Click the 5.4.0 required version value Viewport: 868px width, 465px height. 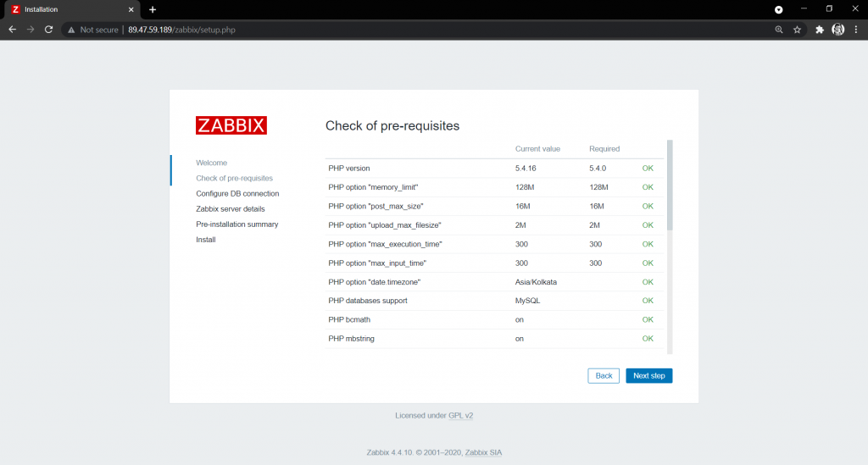click(598, 168)
